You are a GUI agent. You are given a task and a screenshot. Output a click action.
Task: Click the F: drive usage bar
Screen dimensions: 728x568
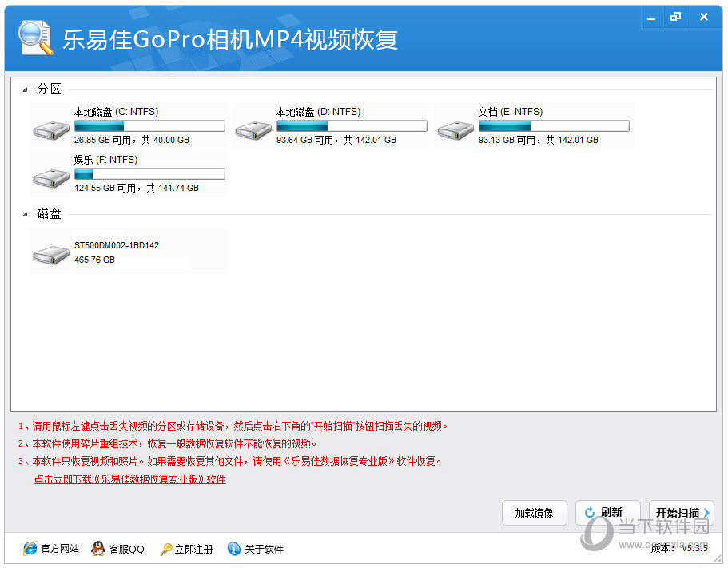point(149,174)
